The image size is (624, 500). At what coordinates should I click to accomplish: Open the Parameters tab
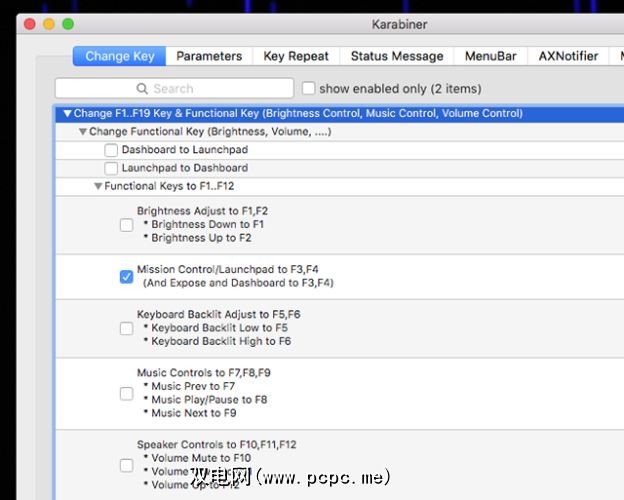tap(209, 56)
